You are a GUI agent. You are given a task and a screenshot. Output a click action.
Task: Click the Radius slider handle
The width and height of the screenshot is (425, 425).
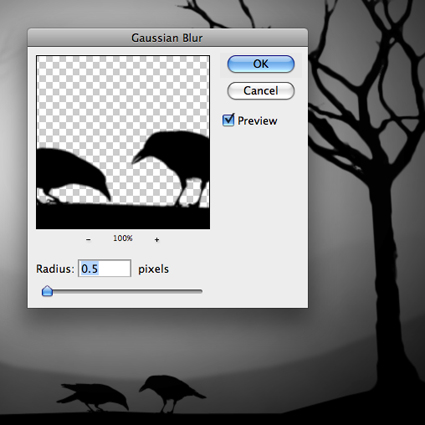click(x=47, y=291)
